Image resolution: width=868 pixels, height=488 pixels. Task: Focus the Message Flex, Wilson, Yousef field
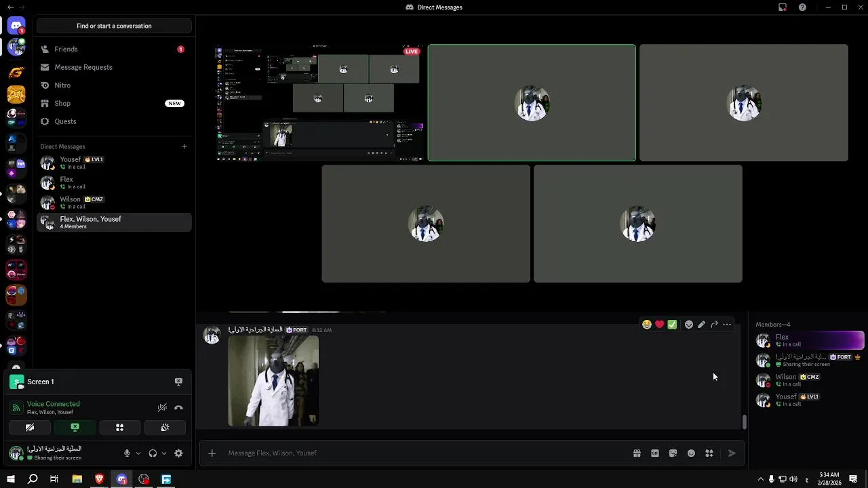427,453
